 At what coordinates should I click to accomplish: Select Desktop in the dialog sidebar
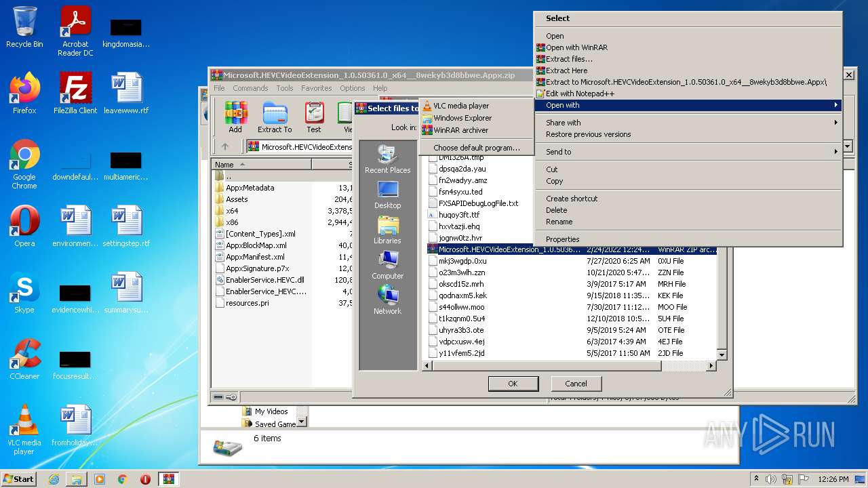tap(387, 195)
